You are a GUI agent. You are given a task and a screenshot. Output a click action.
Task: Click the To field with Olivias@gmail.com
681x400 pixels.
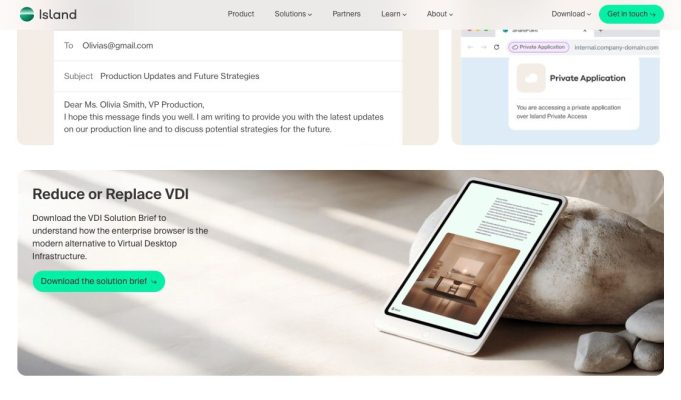(228, 46)
